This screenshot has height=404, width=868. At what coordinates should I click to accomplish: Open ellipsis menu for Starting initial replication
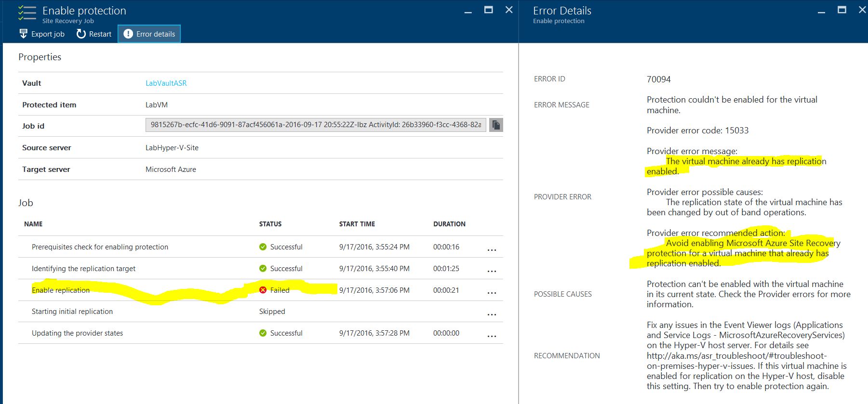tap(492, 314)
